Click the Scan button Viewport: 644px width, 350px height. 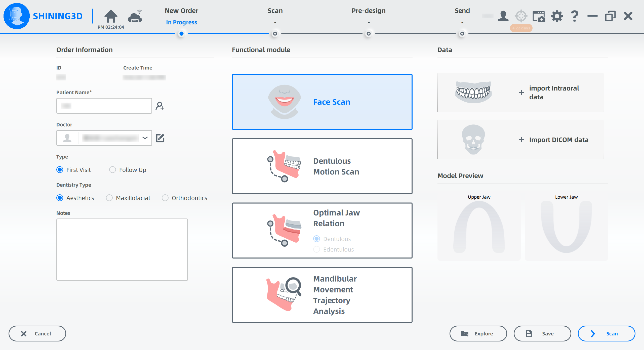pyautogui.click(x=606, y=333)
